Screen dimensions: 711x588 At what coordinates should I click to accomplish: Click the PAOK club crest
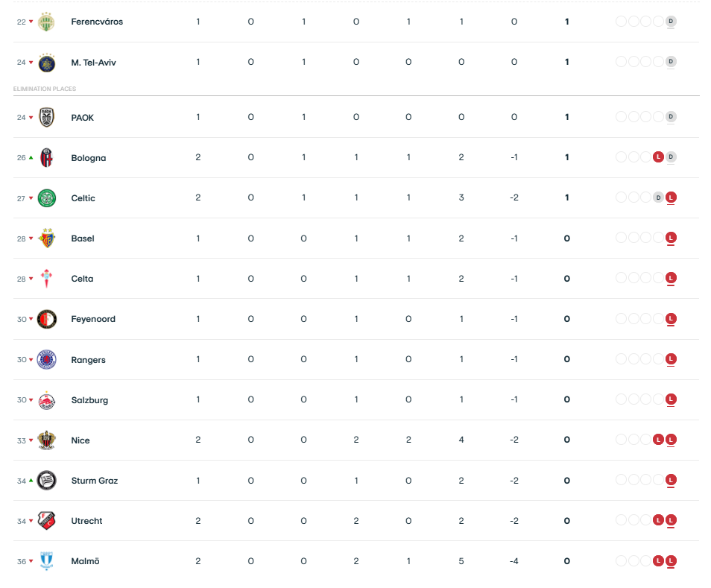point(47,118)
